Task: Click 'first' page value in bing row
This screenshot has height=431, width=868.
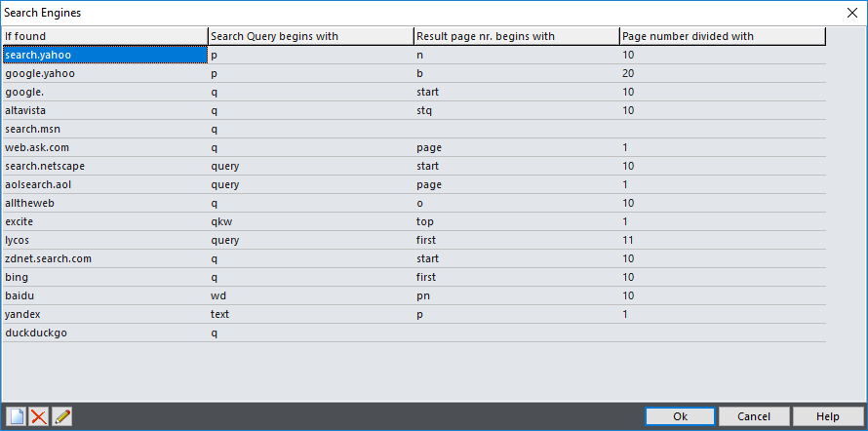Action: 426,277
